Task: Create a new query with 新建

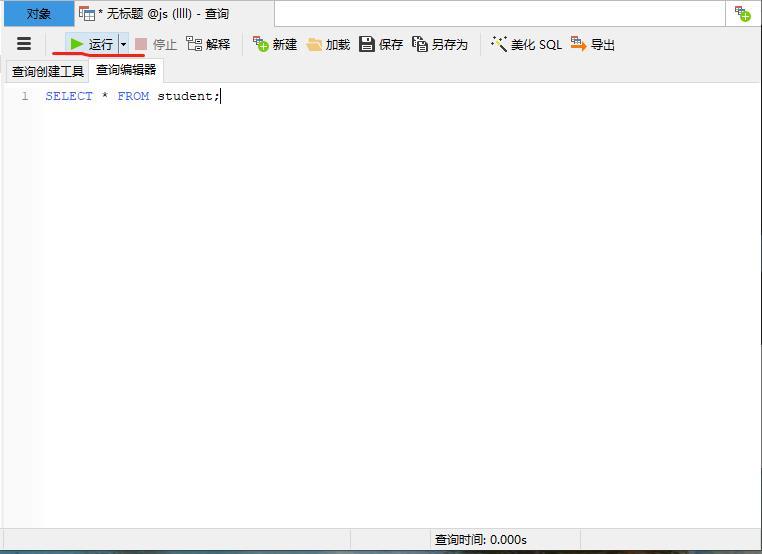Action: click(275, 44)
